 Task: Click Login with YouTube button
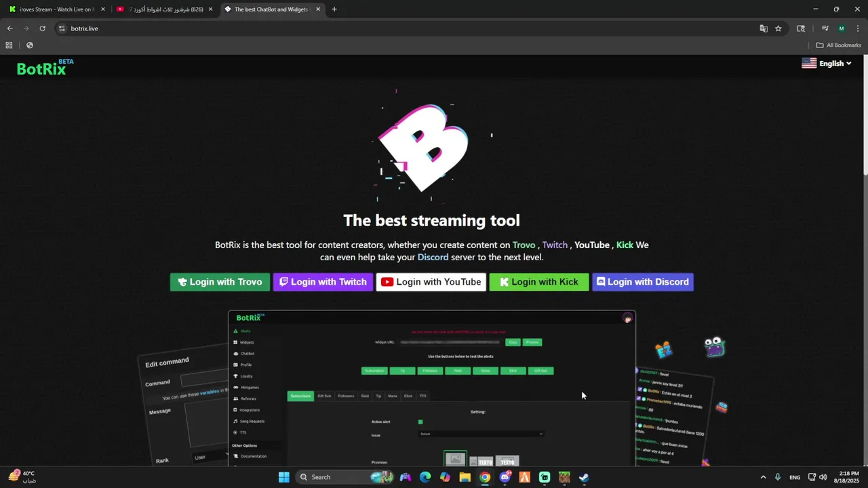431,282
